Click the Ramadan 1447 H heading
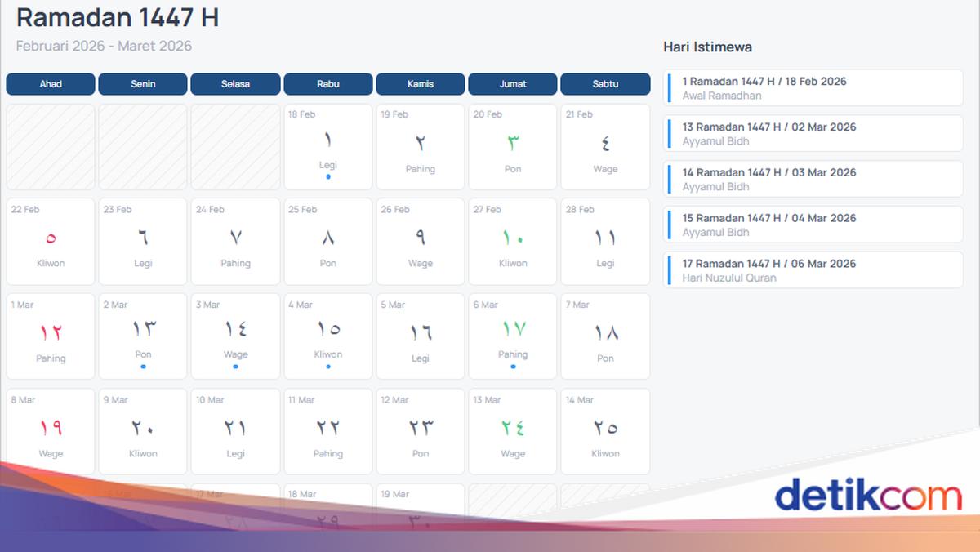Viewport: 980px width, 552px height. coord(118,17)
